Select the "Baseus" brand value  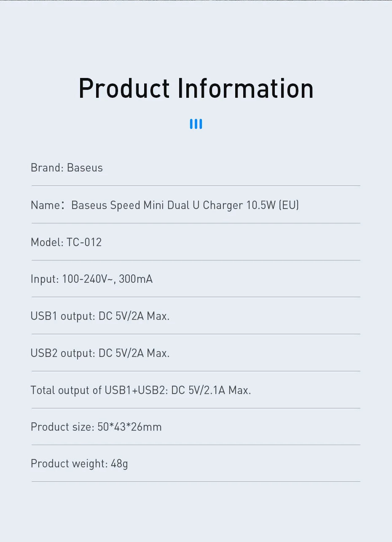coord(85,168)
